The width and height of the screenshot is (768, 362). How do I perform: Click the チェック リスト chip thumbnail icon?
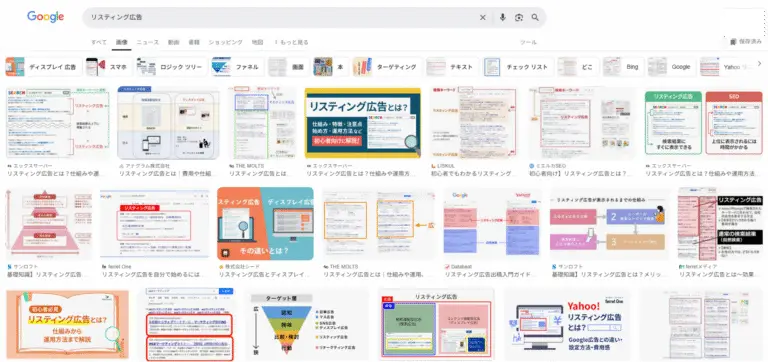[492, 67]
